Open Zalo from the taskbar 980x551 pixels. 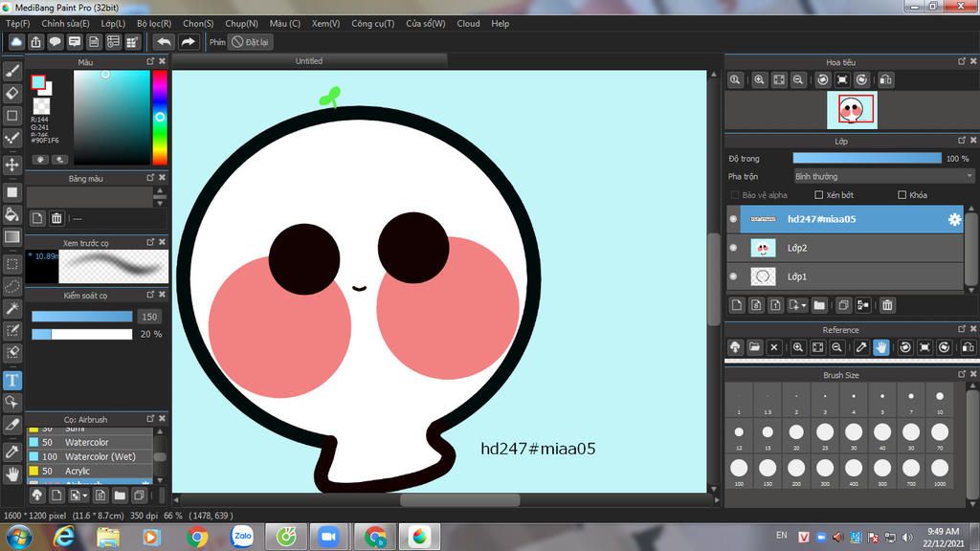(242, 537)
